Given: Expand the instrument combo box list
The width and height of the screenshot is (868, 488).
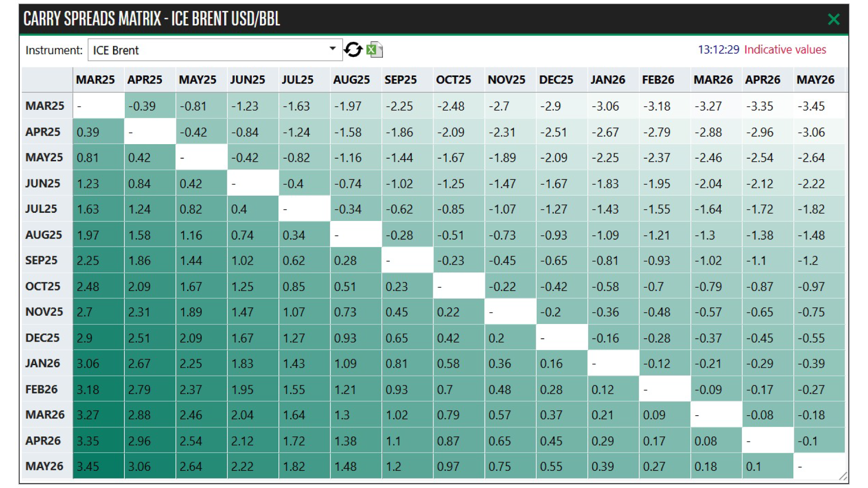Looking at the screenshot, I should tap(333, 49).
